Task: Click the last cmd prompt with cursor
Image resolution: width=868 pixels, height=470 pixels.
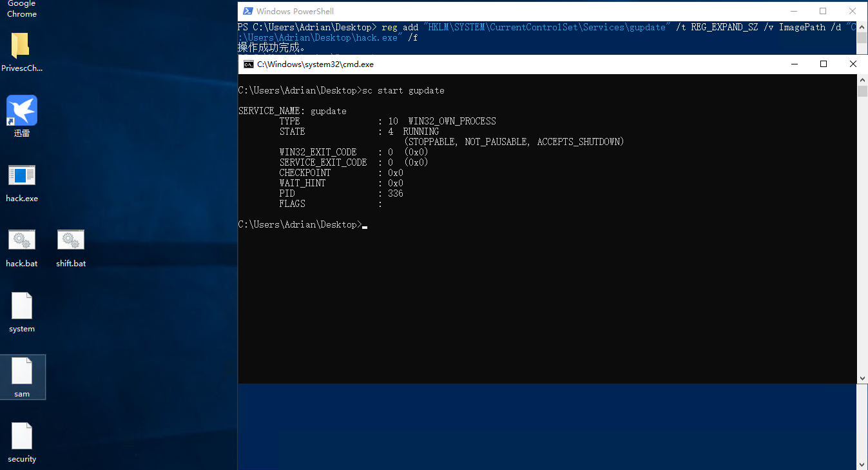Action: tap(302, 224)
